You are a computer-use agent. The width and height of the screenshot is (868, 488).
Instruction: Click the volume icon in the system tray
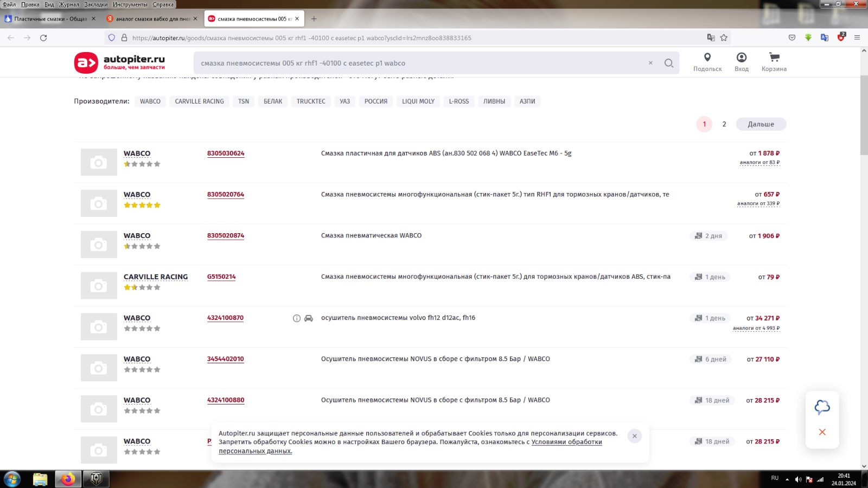[798, 479]
